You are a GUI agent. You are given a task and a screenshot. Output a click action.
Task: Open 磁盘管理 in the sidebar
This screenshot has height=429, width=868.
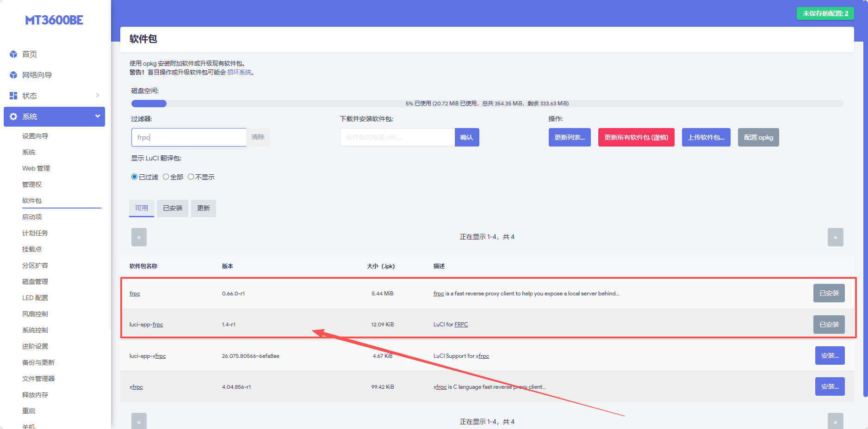pos(35,282)
